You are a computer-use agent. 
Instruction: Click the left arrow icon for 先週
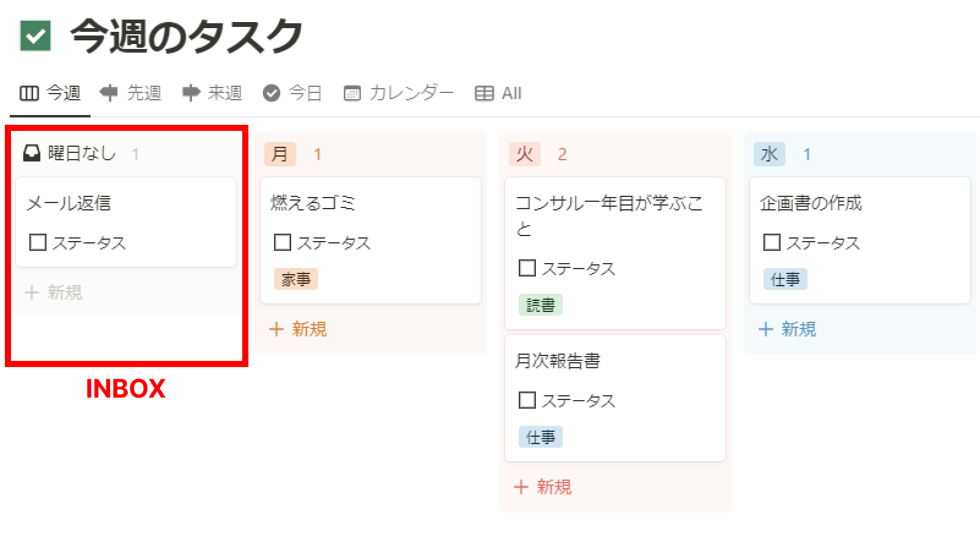tap(109, 93)
